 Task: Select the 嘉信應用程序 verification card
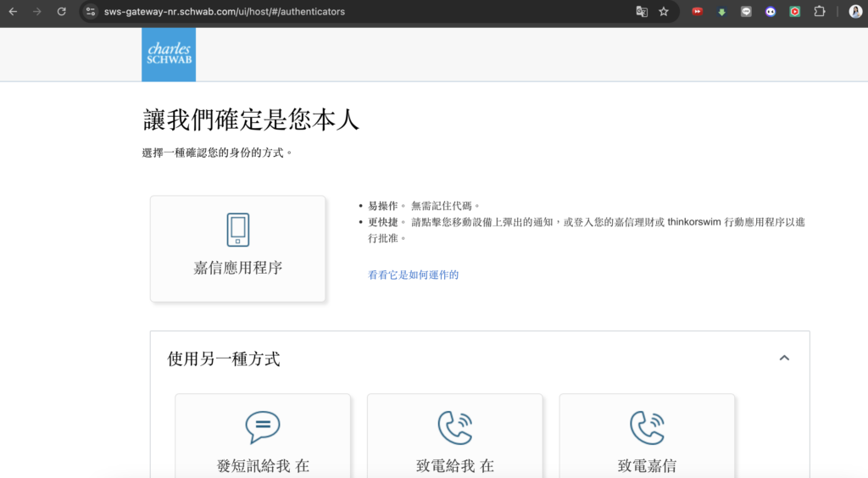pyautogui.click(x=238, y=248)
